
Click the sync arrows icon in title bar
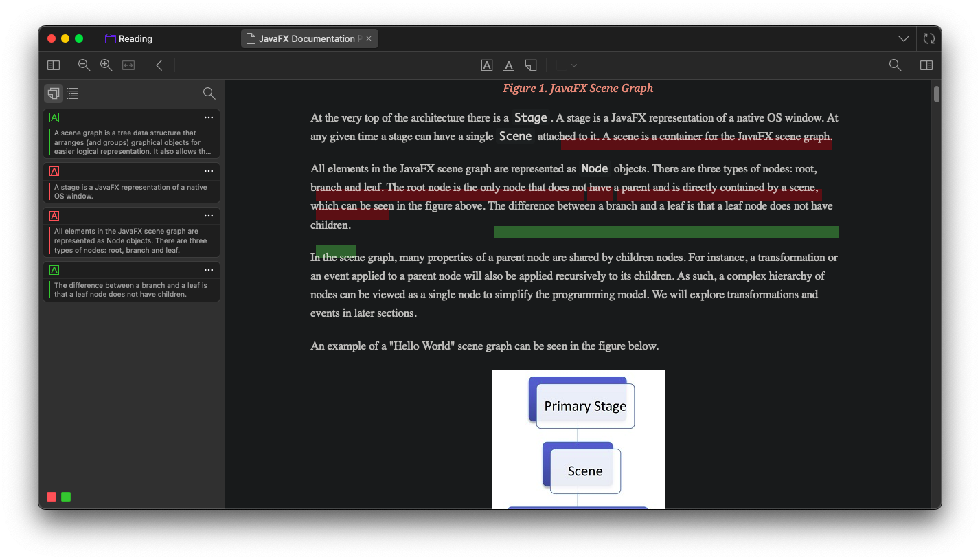929,38
